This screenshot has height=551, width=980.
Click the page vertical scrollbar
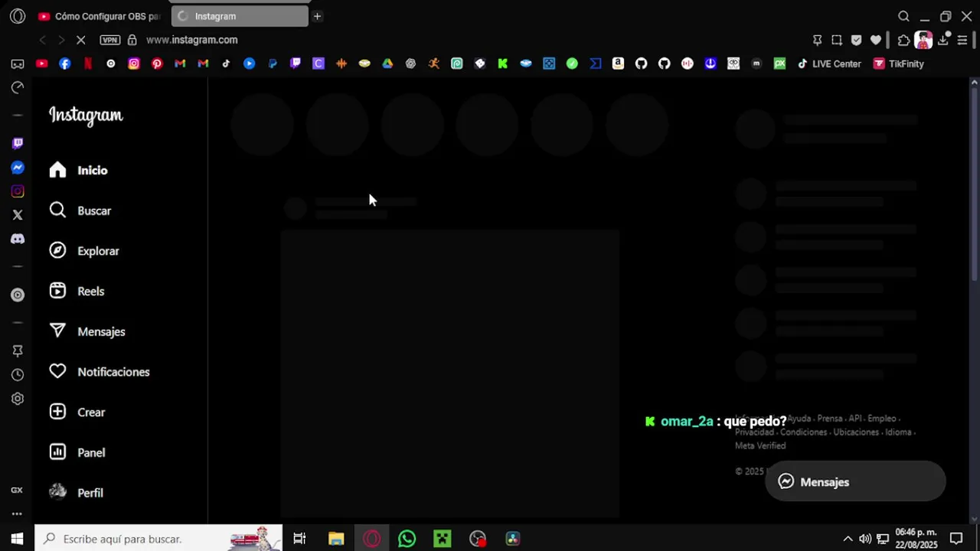(x=975, y=184)
